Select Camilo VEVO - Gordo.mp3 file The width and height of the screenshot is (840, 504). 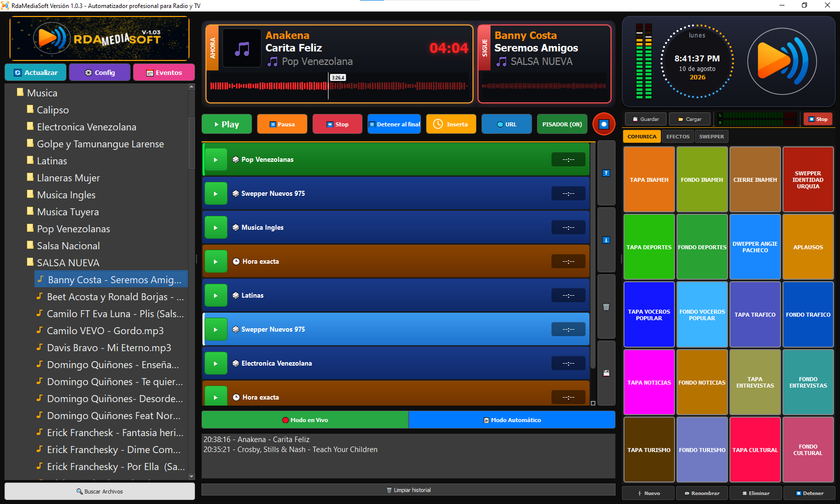105,331
